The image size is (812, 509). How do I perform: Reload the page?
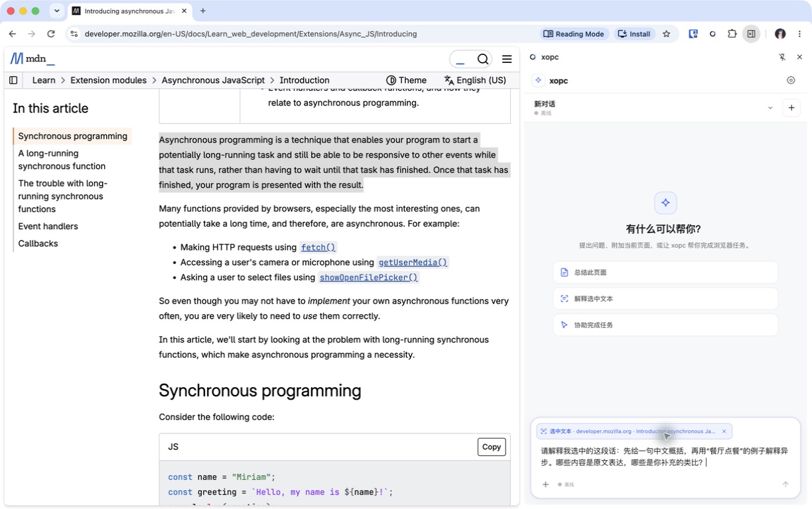[51, 34]
